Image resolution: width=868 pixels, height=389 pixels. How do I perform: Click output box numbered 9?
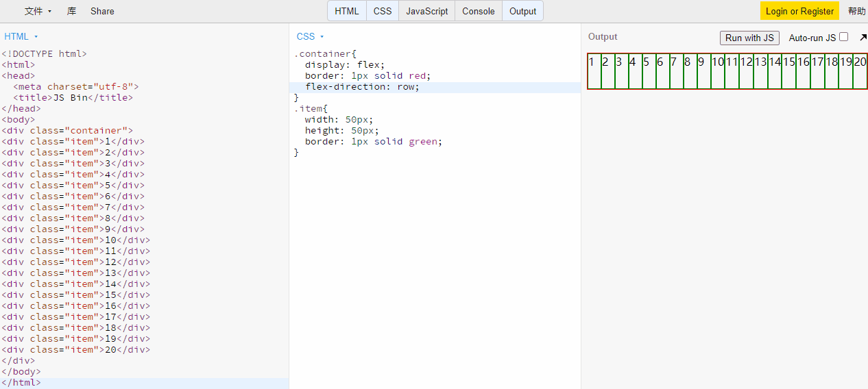(704, 71)
